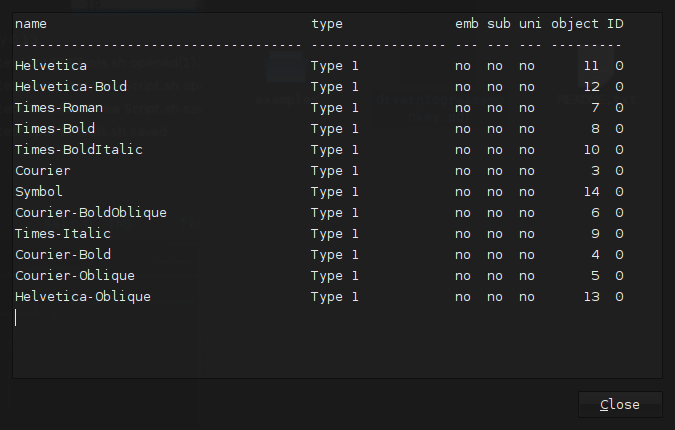This screenshot has width=675, height=430.
Task: Click object number 14 in the Symbol row
Action: coord(591,192)
